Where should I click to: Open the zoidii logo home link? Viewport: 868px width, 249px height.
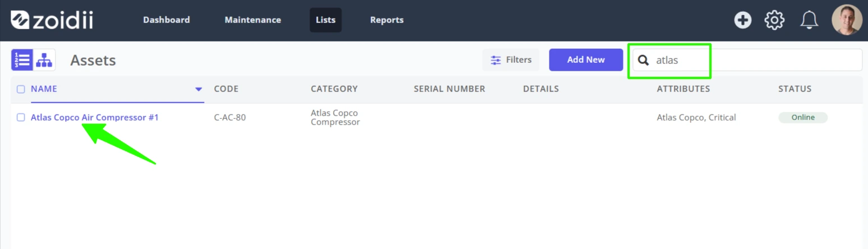tap(52, 20)
